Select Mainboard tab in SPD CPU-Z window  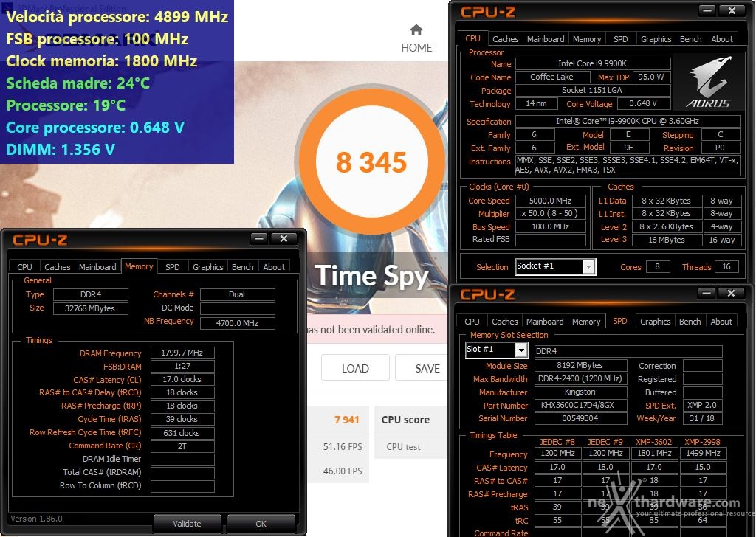(x=545, y=322)
